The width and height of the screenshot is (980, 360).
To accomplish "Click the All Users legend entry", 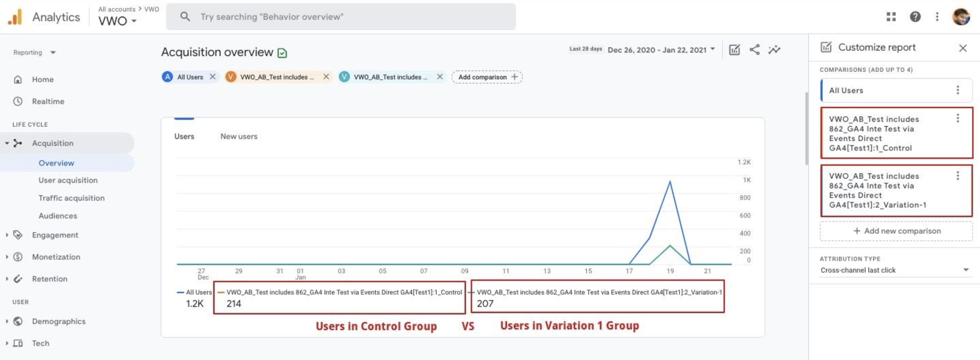I will [x=195, y=292].
